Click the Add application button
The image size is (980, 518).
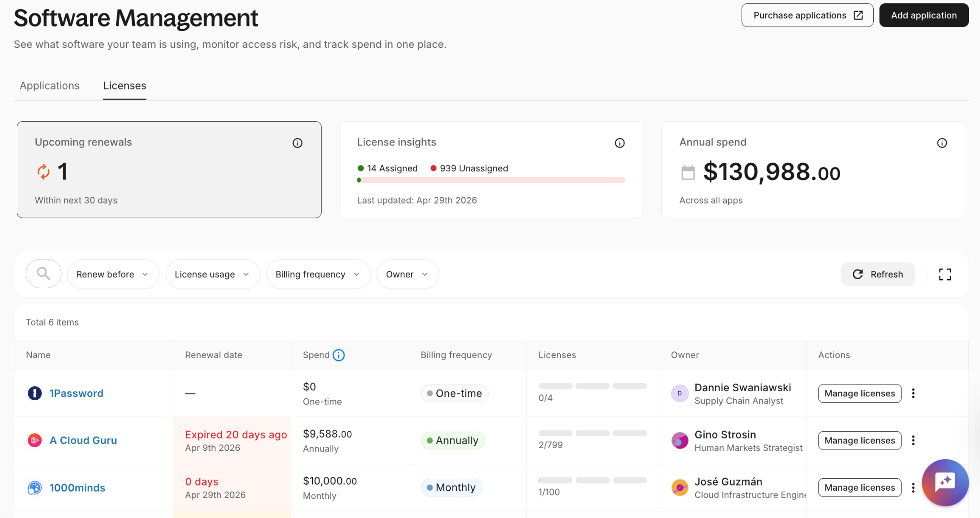pyautogui.click(x=924, y=15)
